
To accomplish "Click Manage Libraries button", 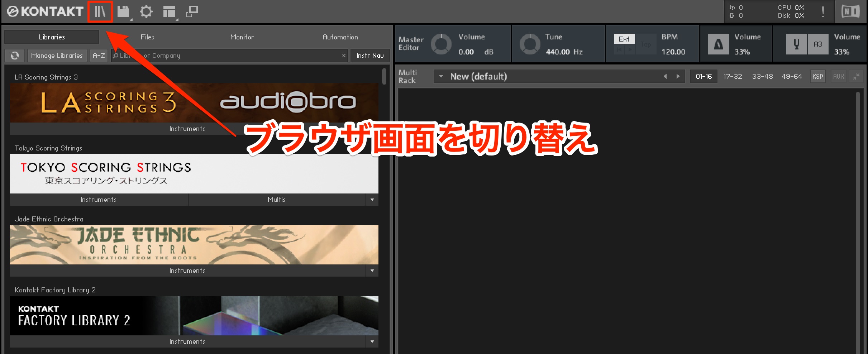I will point(57,56).
